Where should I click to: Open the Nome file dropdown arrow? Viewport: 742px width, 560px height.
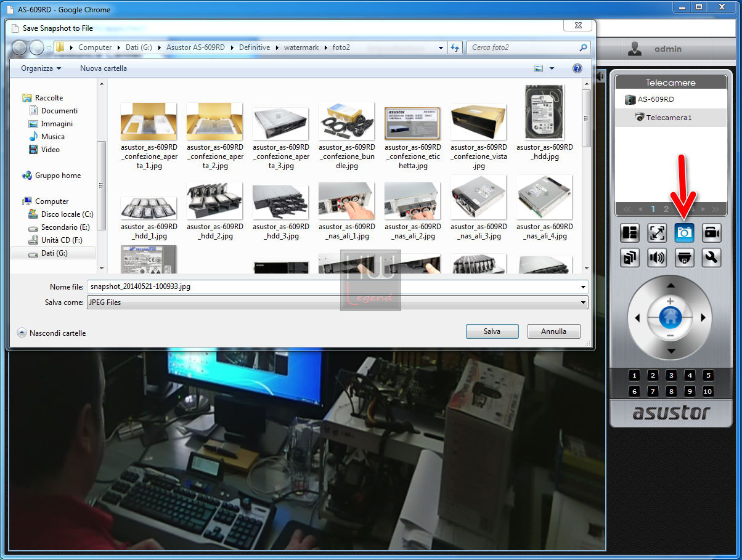click(x=583, y=287)
